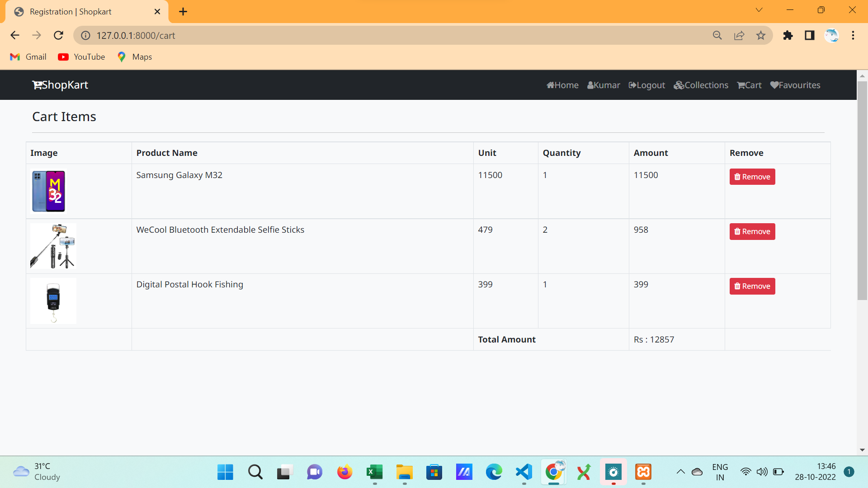Open the YouTube bookmark shortcut
This screenshot has height=488, width=868.
81,56
